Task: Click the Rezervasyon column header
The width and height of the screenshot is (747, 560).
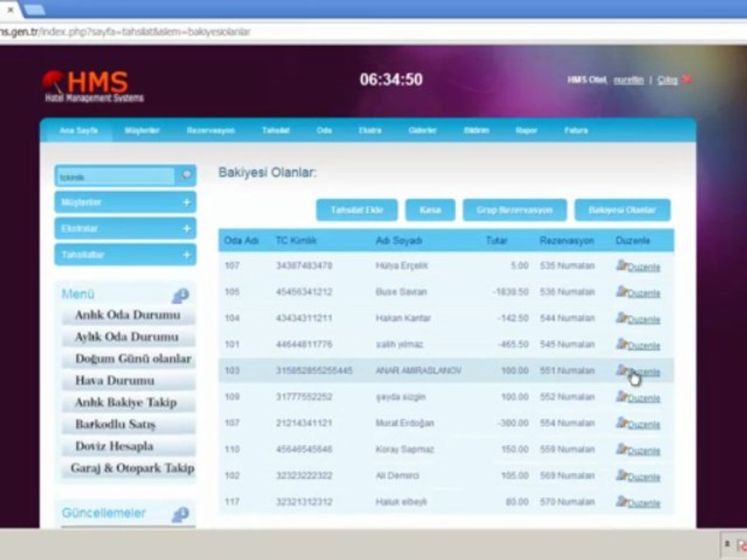Action: coord(567,240)
